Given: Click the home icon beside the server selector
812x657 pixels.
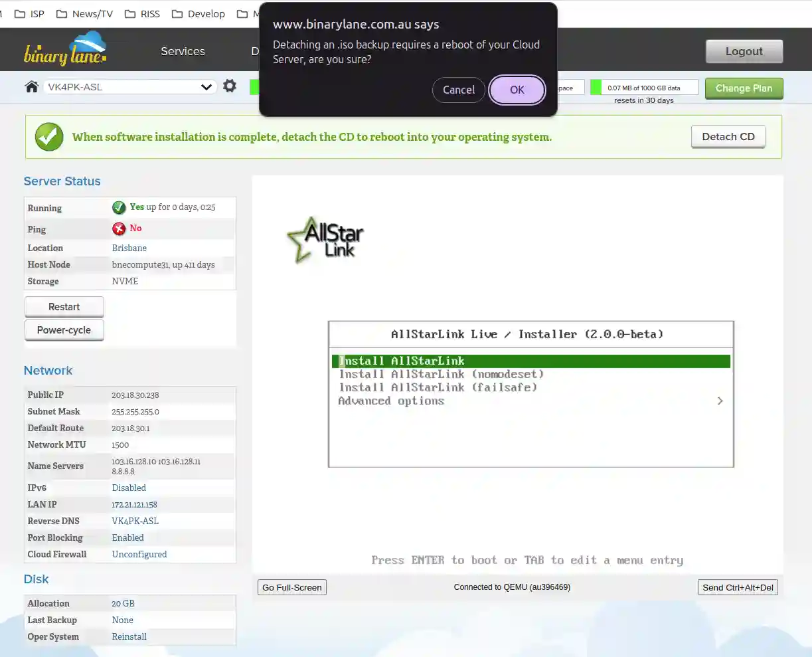Looking at the screenshot, I should [31, 87].
